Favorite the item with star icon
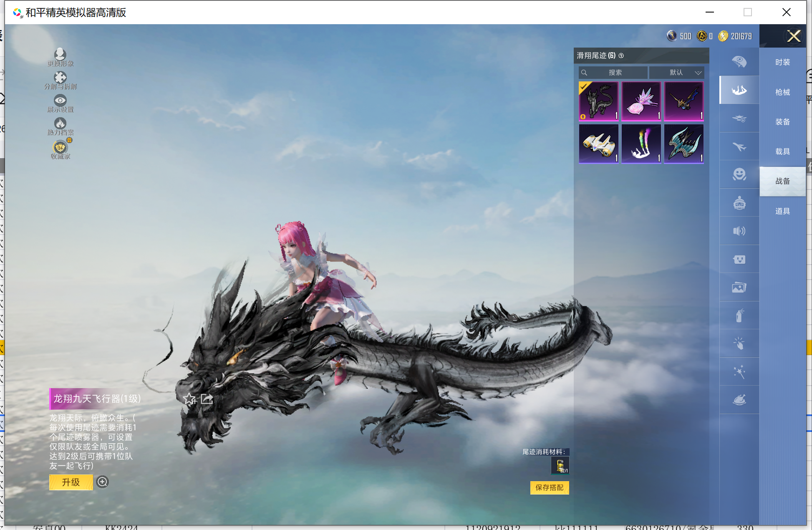812x530 pixels. pos(189,399)
